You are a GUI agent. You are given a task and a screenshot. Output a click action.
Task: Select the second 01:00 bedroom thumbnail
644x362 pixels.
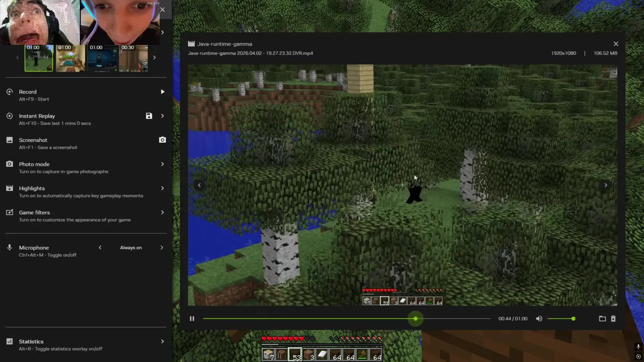click(70, 58)
